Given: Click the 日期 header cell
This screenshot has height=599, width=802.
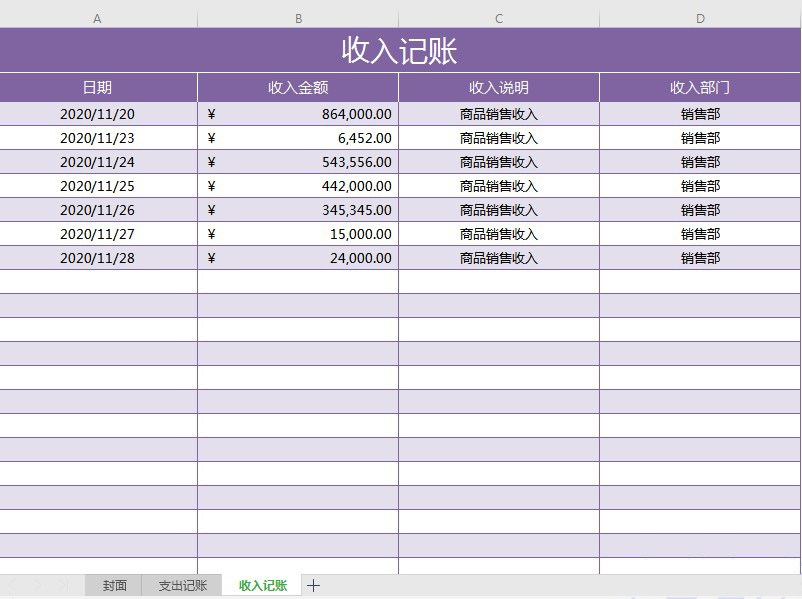Looking at the screenshot, I should coord(98,87).
